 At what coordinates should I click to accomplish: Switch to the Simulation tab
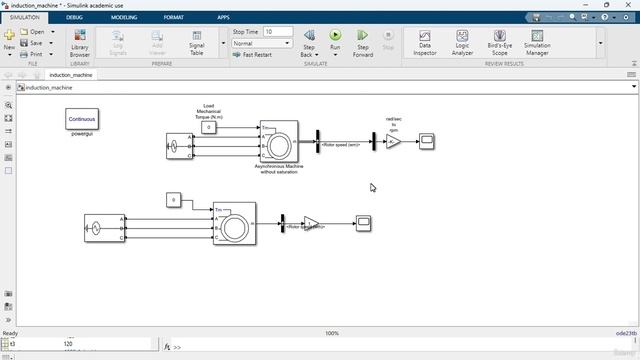coord(24,17)
